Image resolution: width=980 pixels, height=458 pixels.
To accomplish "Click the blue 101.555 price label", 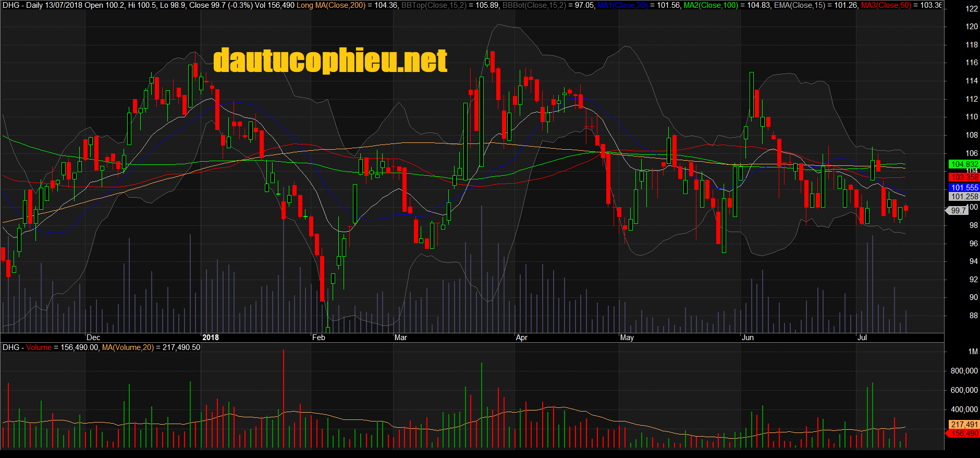I will pyautogui.click(x=964, y=187).
